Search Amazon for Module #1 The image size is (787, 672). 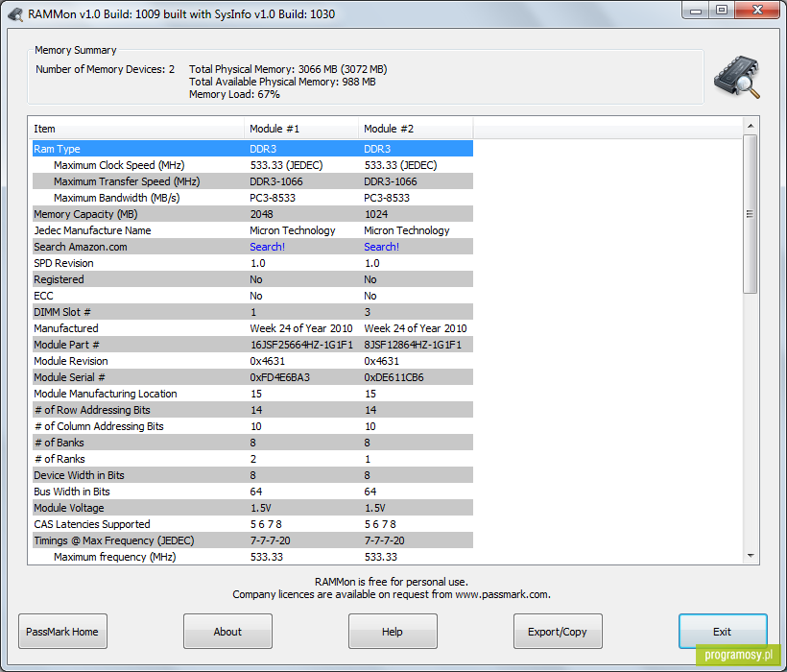[x=268, y=247]
